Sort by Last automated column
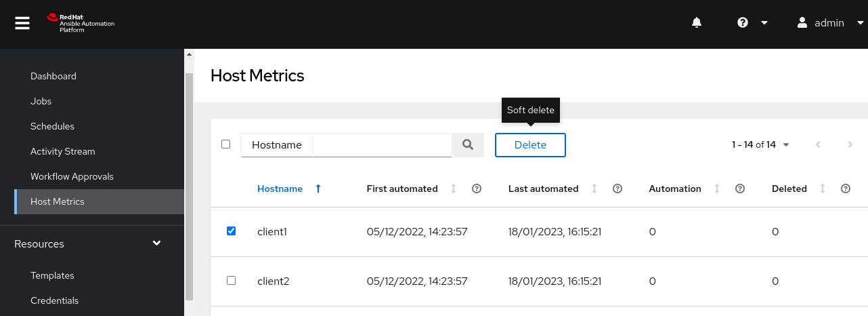The height and width of the screenshot is (316, 868). [x=543, y=189]
